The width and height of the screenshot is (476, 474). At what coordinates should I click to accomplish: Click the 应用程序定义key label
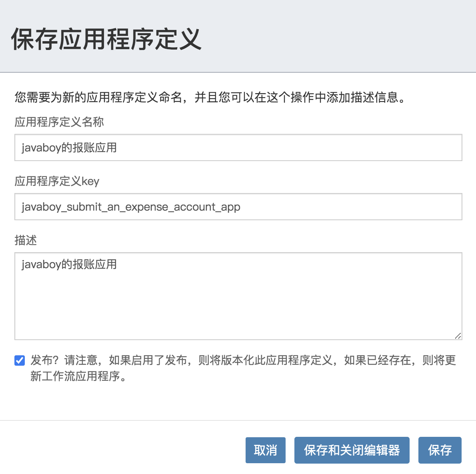click(x=57, y=181)
